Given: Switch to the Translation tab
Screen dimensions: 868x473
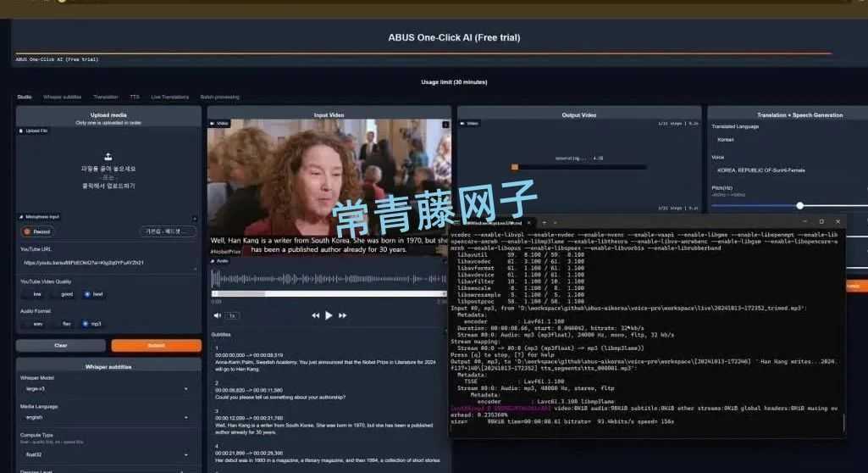Looking at the screenshot, I should click(x=105, y=97).
